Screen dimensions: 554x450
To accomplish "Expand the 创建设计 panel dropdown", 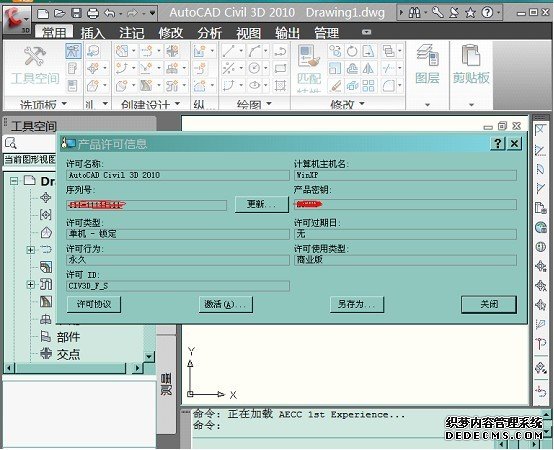I will point(178,103).
